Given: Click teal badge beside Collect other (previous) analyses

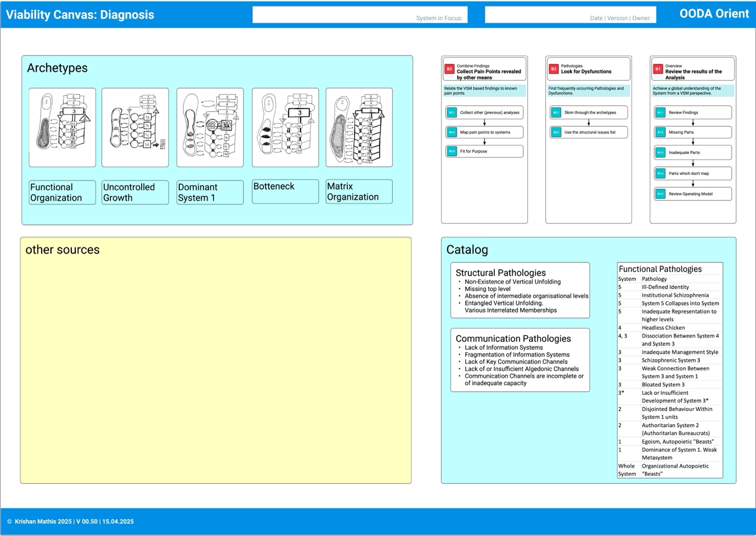Looking at the screenshot, I should (452, 112).
